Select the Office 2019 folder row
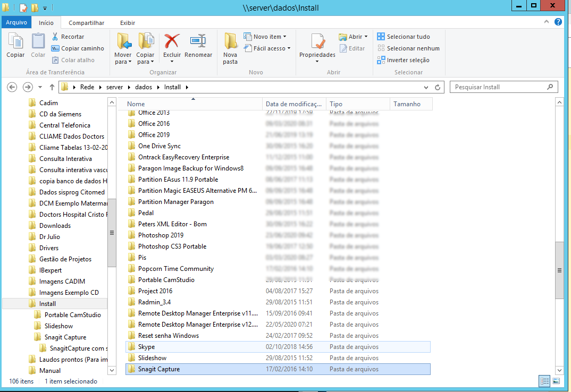 click(278, 135)
